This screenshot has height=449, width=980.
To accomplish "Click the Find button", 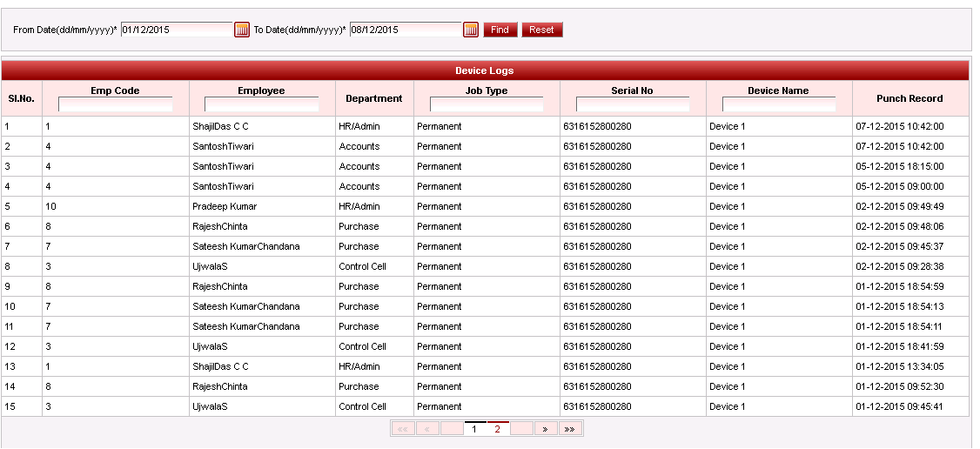I will tap(500, 30).
